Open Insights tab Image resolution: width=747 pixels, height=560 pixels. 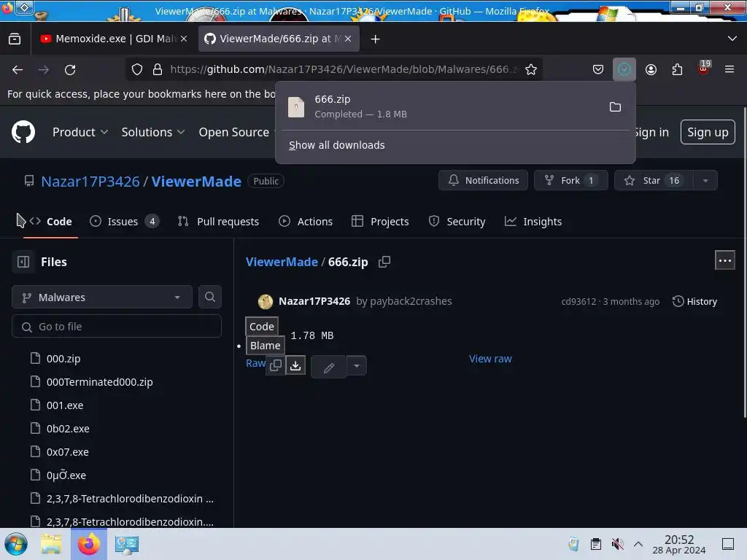tap(533, 222)
